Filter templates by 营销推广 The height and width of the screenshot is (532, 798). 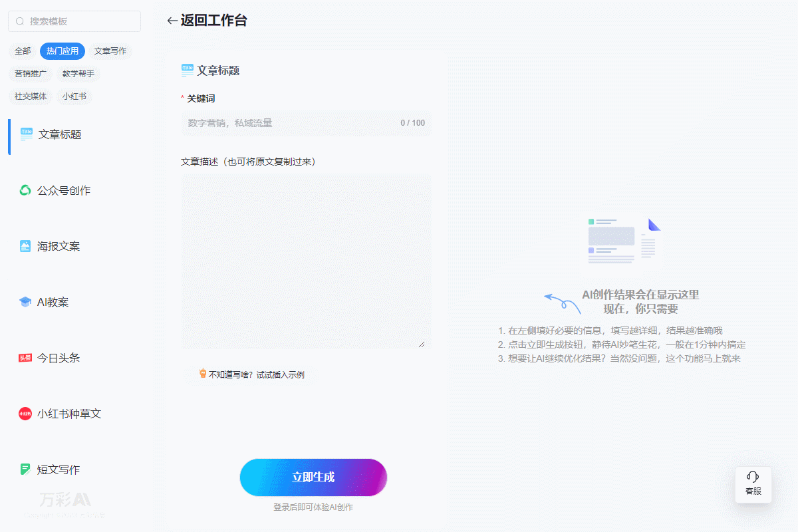31,74
